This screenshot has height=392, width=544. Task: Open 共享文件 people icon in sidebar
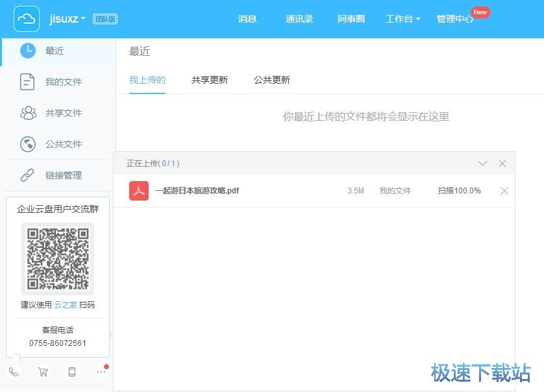pos(28,113)
